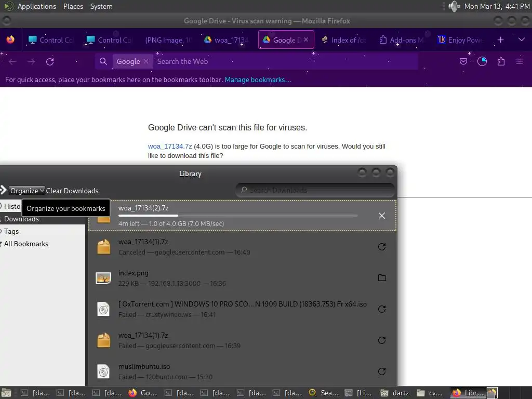Select the muslimbuntu.iso filename
Viewport: 532px width, 399px height.
click(144, 366)
